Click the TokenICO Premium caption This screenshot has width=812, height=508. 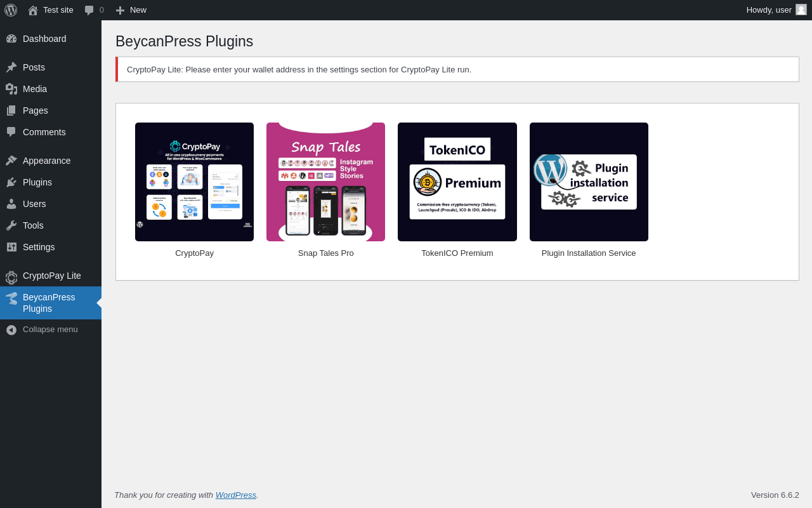(x=457, y=253)
